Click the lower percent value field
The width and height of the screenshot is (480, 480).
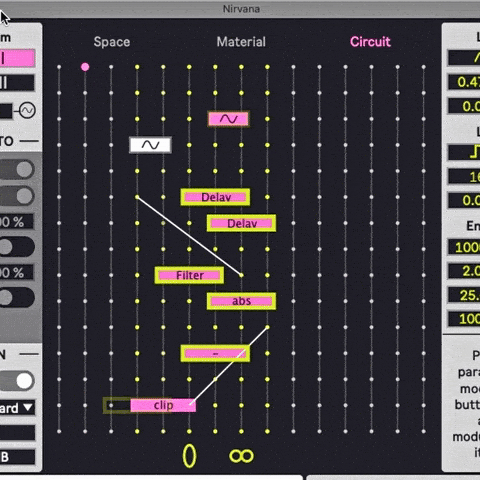tap(17, 272)
